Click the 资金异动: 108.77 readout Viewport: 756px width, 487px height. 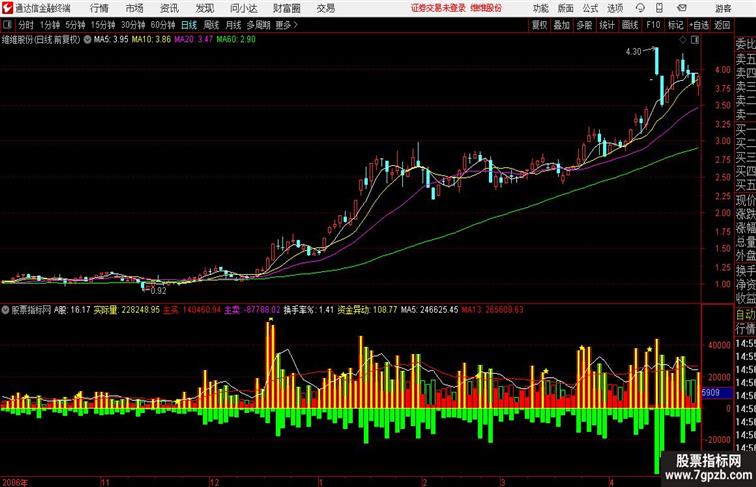(367, 310)
